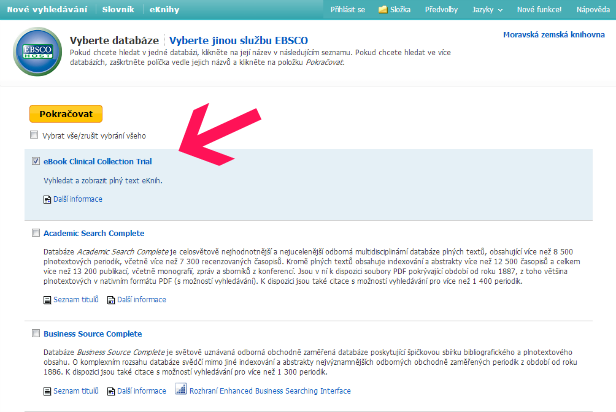Check the Academic Search Complete checkbox
Image resolution: width=616 pixels, height=412 pixels.
click(36, 233)
